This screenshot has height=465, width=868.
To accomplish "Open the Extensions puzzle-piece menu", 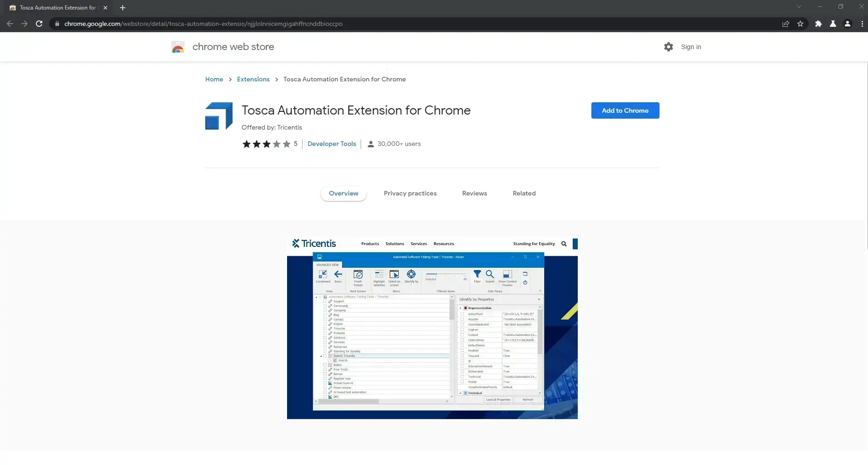I will pyautogui.click(x=818, y=24).
